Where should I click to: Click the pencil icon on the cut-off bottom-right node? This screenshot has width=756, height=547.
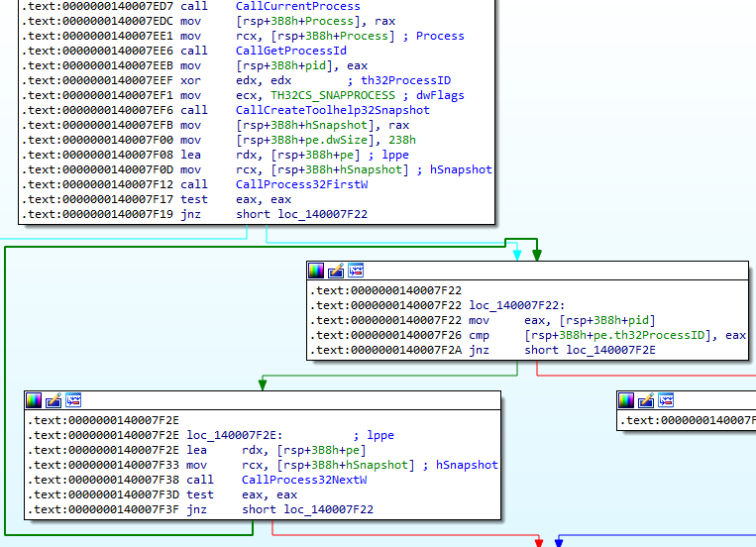click(x=646, y=400)
